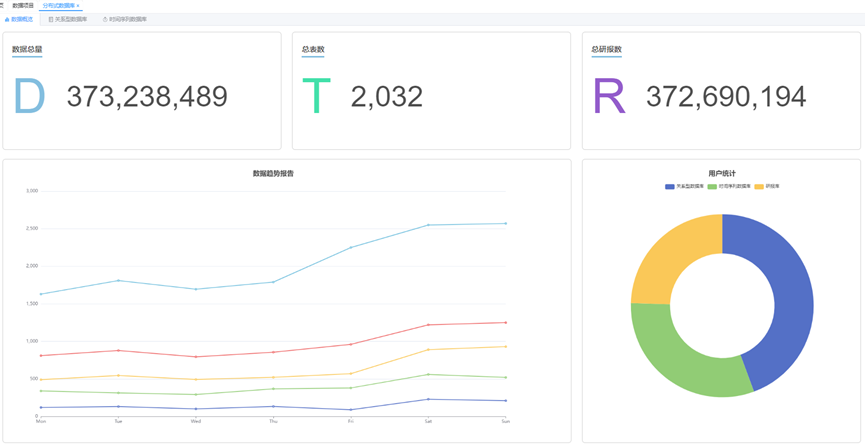This screenshot has width=865, height=446.
Task: Click the 数据总量 card title
Action: [28, 50]
